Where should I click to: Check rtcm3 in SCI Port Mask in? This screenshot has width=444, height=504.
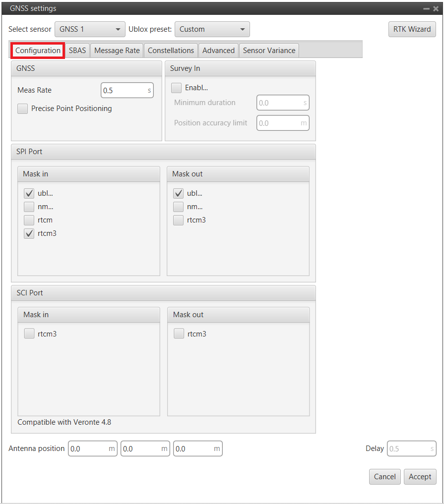click(29, 334)
